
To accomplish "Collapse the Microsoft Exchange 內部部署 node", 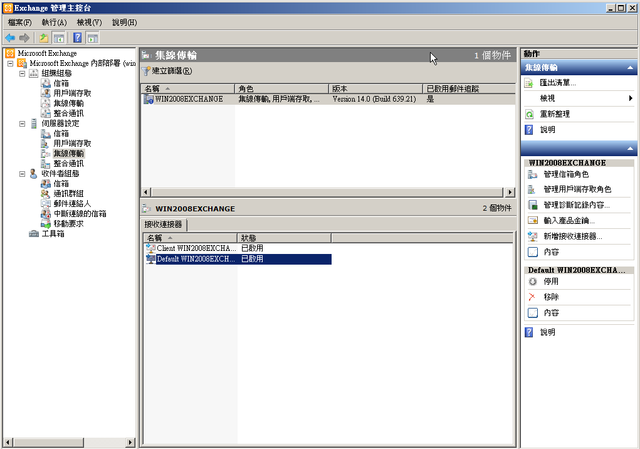I will [x=11, y=64].
